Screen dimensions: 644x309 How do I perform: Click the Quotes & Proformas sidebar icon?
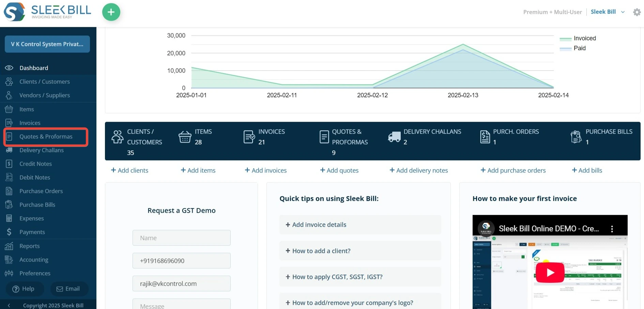9,136
